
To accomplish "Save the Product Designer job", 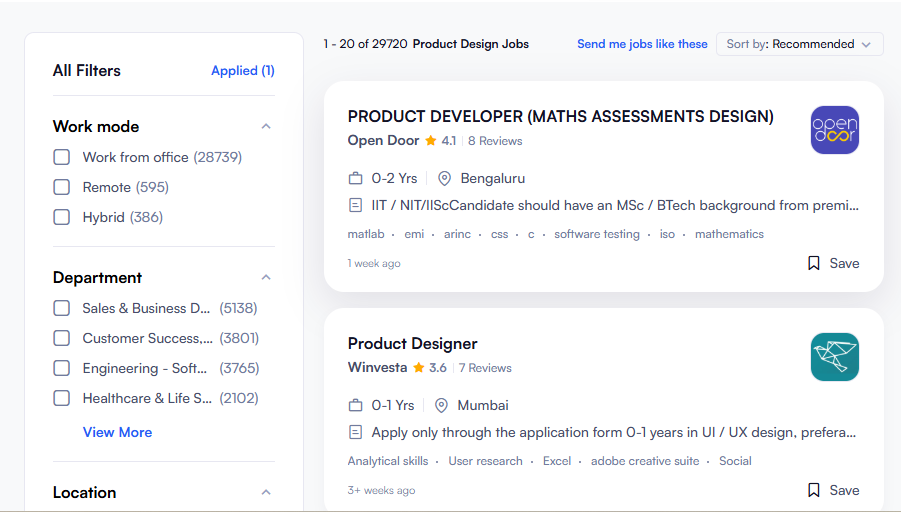I will point(833,490).
